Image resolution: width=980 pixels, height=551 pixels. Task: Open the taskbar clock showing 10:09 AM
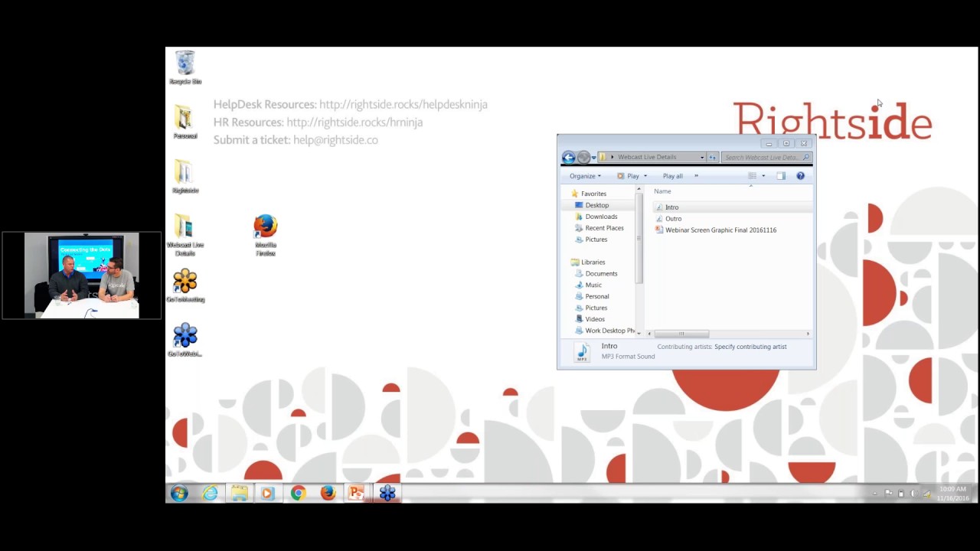pyautogui.click(x=952, y=494)
